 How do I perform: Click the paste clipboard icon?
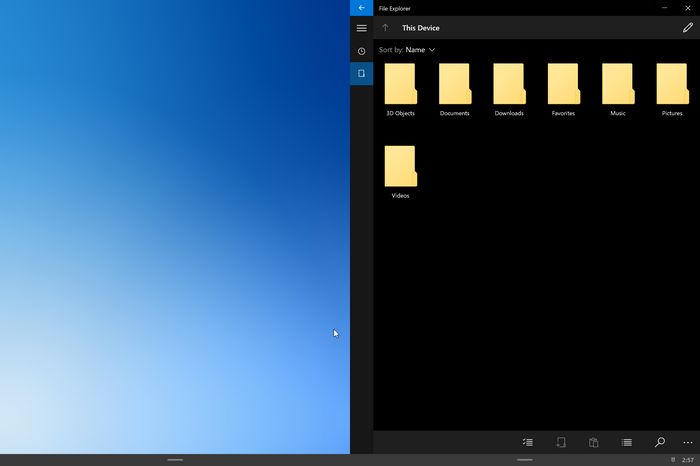[593, 442]
